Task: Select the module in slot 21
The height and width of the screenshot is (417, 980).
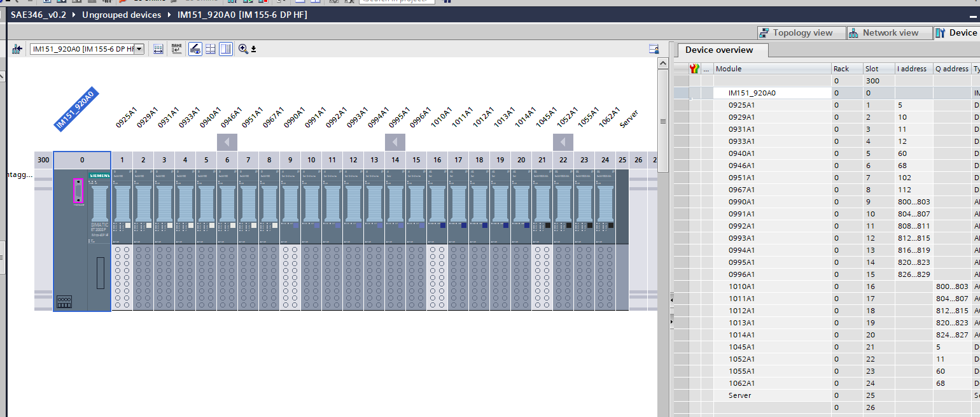Action: (x=542, y=240)
